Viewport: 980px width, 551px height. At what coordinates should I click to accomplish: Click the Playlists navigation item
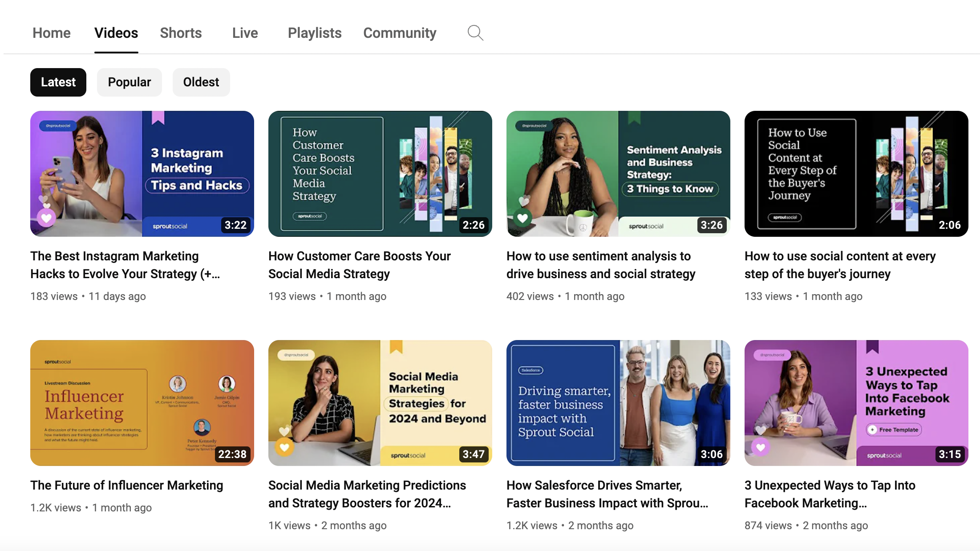[x=314, y=32]
